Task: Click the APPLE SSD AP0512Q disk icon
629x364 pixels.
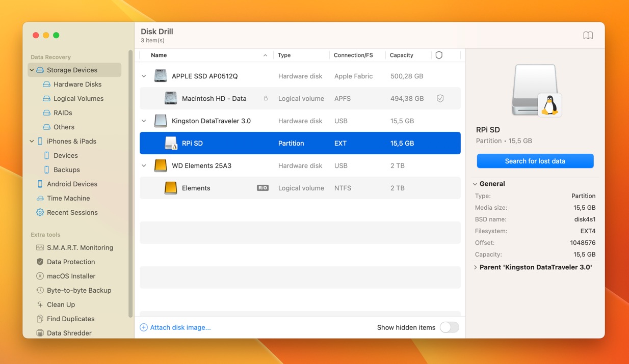Action: click(161, 76)
